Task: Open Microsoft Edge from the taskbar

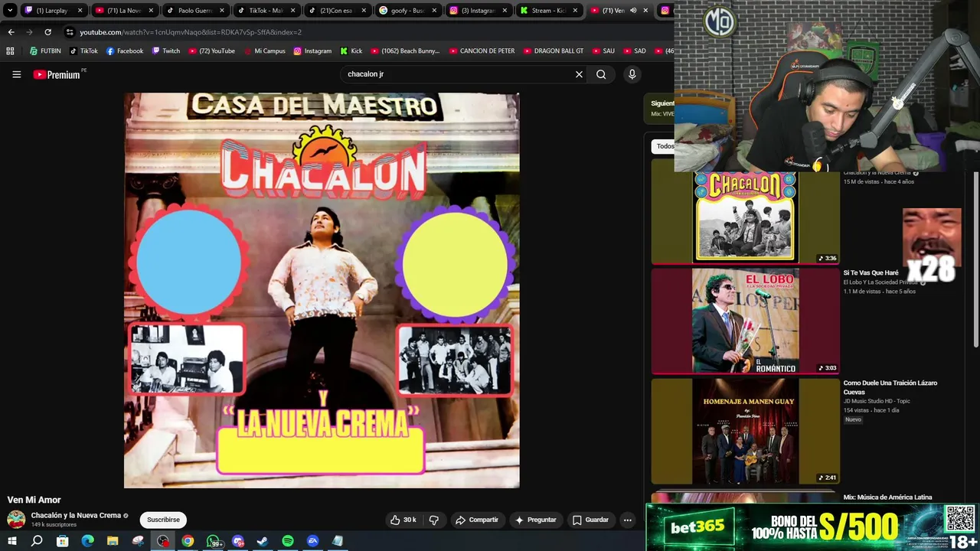Action: (87, 541)
